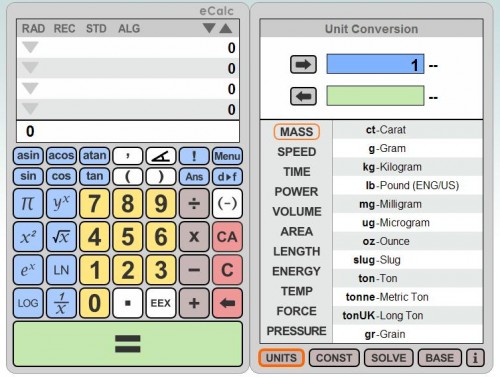Toggle the RAD angle mode
Image resolution: width=500 pixels, height=377 pixels.
click(33, 29)
